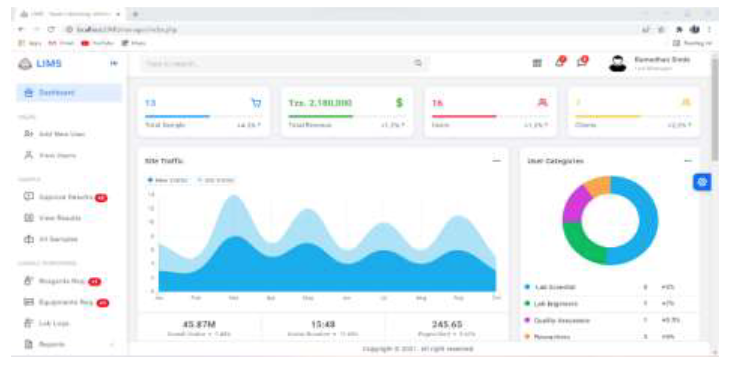Click the red badge on Equipments Req
The width and height of the screenshot is (734, 370).
(x=103, y=303)
